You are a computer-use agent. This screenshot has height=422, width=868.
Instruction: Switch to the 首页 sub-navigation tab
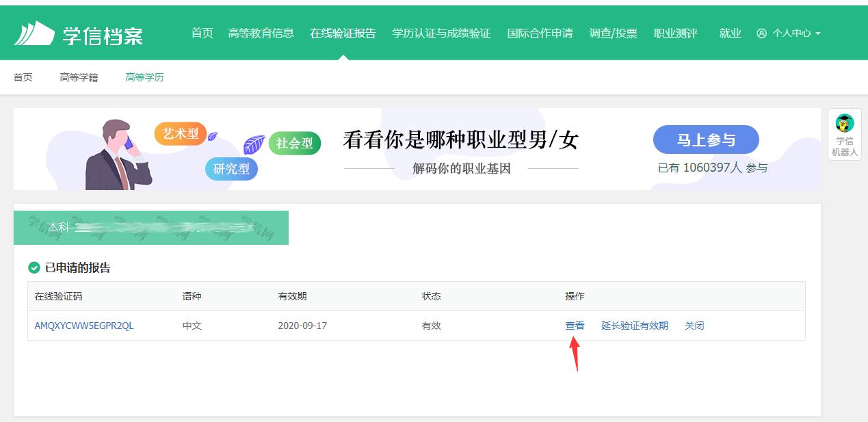[x=23, y=77]
